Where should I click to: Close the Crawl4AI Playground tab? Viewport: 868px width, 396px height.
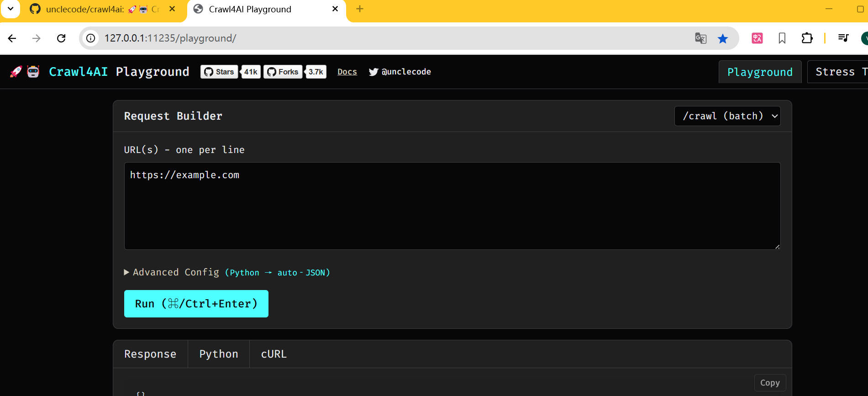335,9
